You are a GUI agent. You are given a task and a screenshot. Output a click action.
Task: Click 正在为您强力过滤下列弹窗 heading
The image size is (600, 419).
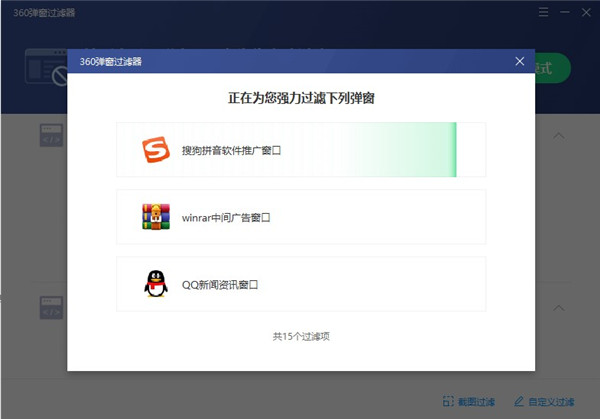(x=301, y=98)
